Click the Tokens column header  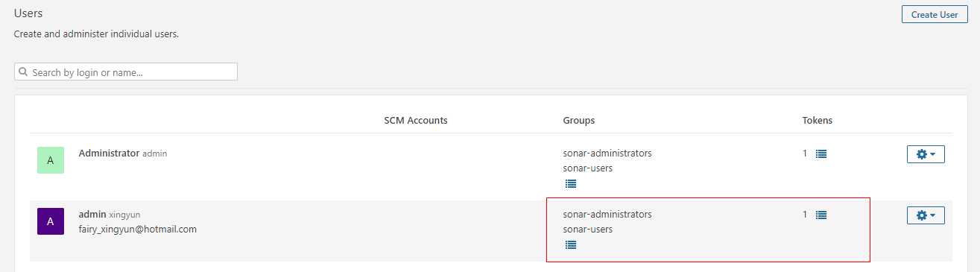coord(818,120)
